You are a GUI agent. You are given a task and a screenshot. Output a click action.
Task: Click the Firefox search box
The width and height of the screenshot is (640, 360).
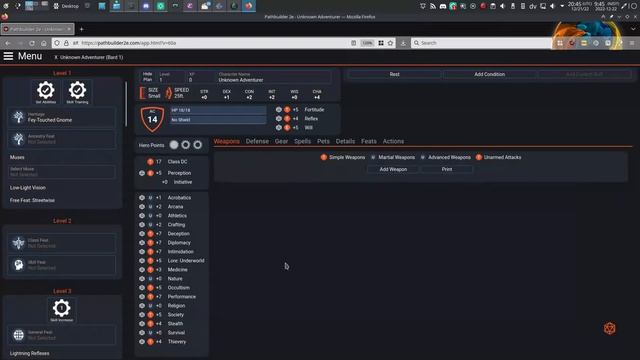(x=481, y=43)
